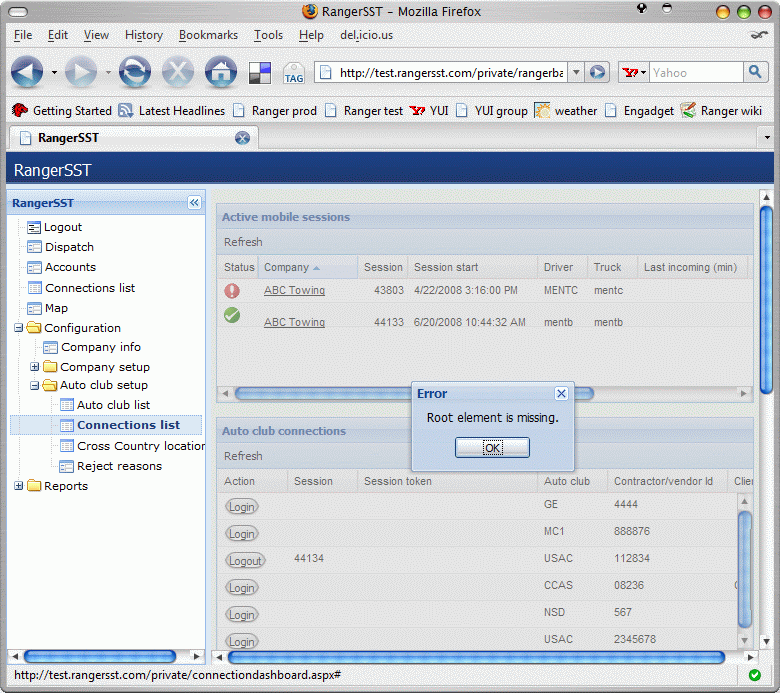Image resolution: width=780 pixels, height=693 pixels.
Task: Close the Error dialog with X icon
Action: point(561,394)
